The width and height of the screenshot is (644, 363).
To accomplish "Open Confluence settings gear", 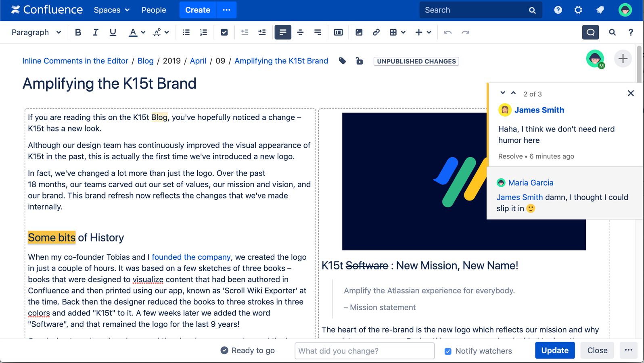I will click(x=578, y=10).
